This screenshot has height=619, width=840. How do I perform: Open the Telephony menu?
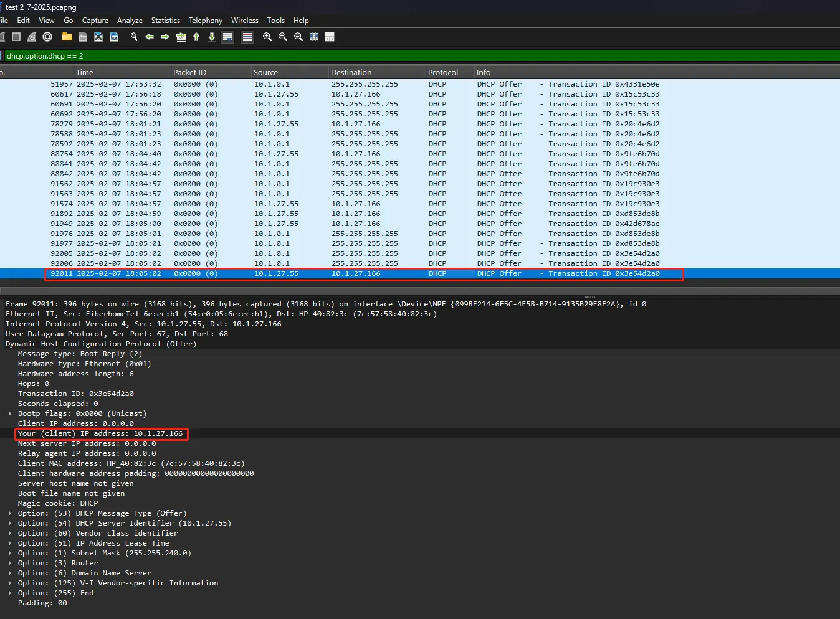[205, 20]
